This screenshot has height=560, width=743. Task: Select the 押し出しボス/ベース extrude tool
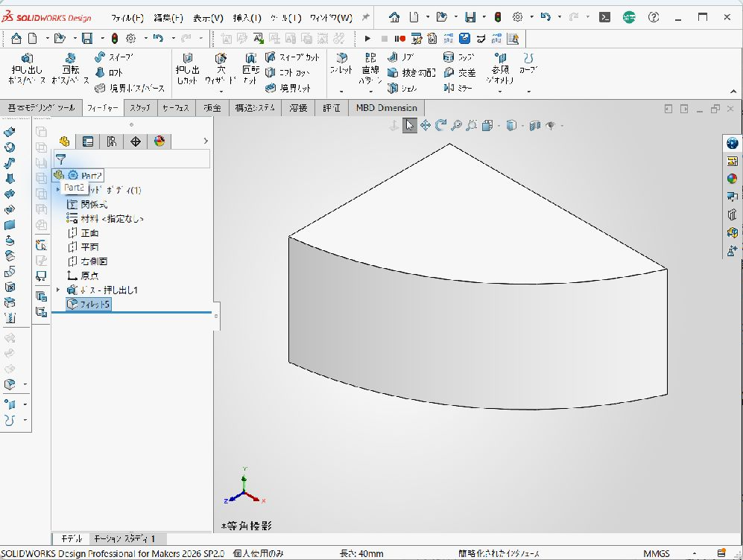[x=27, y=69]
